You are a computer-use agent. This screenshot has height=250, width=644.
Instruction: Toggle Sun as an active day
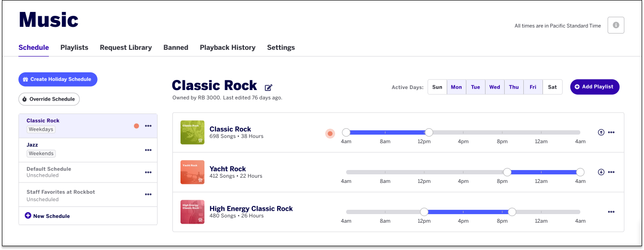(x=437, y=87)
